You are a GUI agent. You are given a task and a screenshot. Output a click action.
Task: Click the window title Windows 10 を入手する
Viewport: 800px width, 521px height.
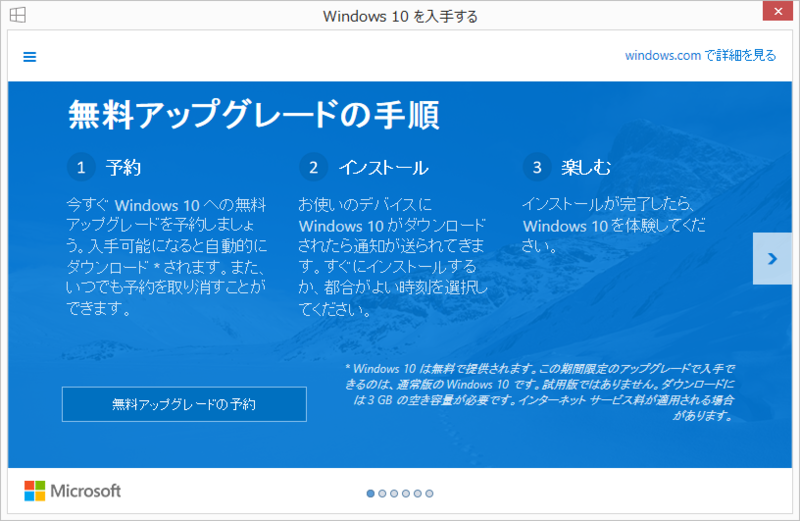click(x=400, y=16)
